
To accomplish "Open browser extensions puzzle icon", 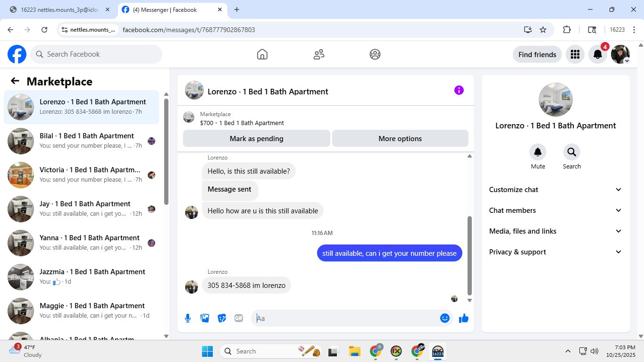I will click(x=567, y=30).
